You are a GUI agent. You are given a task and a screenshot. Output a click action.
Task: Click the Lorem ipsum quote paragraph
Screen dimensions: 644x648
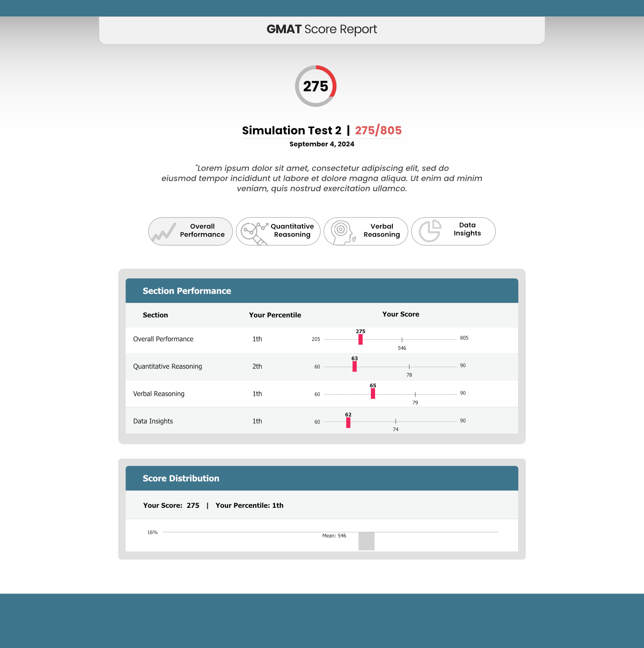[322, 178]
